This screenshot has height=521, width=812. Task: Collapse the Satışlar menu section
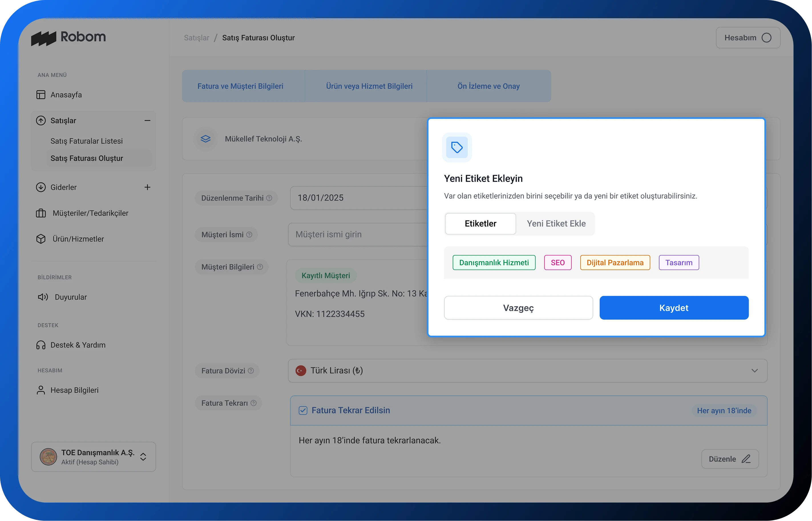[x=147, y=120]
